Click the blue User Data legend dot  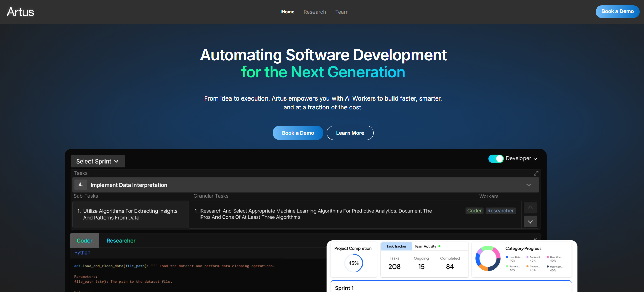coord(507,257)
